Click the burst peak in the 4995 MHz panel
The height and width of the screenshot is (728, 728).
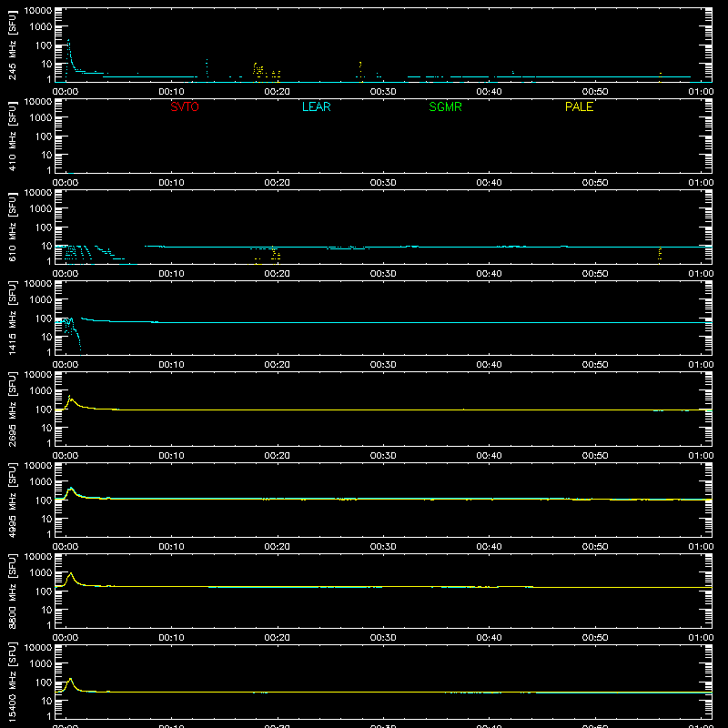tap(71, 488)
